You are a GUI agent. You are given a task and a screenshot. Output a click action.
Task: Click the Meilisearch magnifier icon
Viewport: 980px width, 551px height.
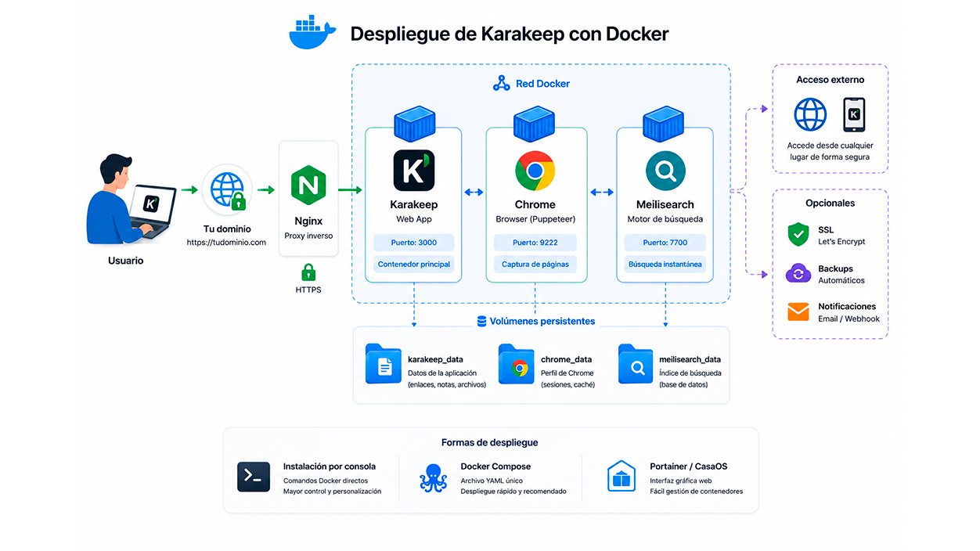[665, 171]
